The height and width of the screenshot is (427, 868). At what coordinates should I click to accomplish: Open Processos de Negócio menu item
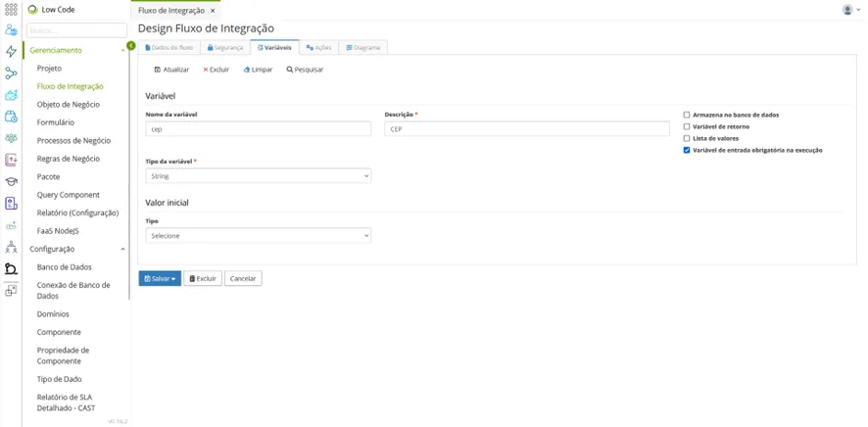coord(73,140)
